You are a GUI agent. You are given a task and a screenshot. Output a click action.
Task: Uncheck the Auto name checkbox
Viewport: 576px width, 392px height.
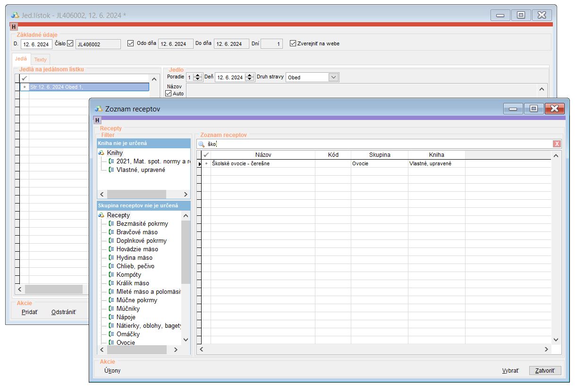[x=169, y=94]
